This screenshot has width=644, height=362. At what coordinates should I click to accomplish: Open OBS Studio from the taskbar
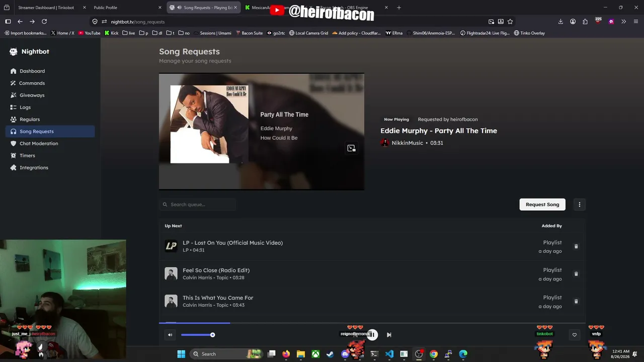pyautogui.click(x=419, y=354)
